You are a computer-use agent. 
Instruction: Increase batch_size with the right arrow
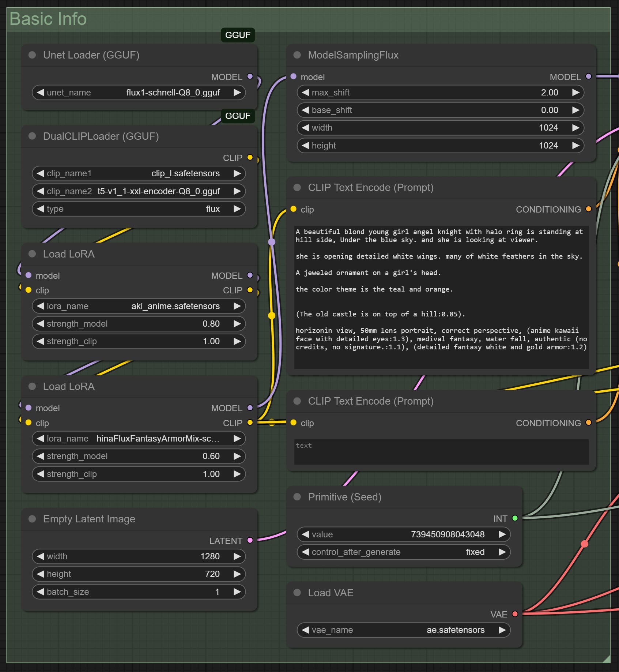(x=237, y=592)
